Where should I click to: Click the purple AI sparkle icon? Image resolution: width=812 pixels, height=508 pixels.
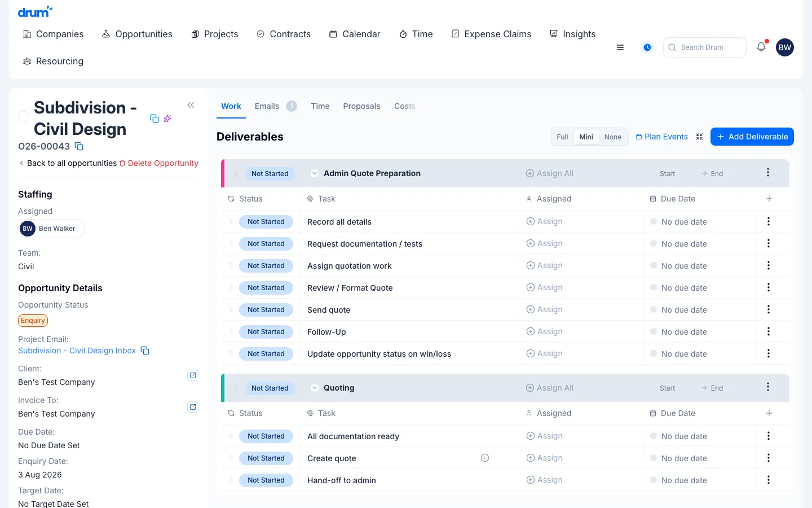click(x=167, y=119)
